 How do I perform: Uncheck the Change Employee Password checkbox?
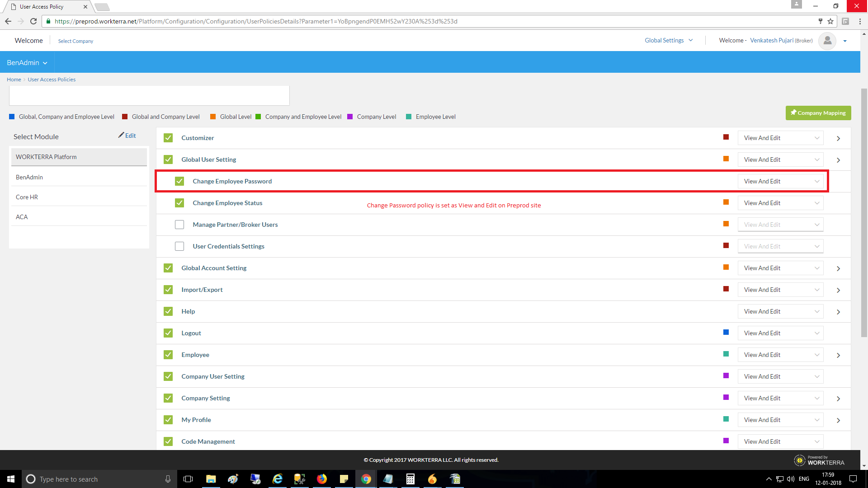pos(179,181)
